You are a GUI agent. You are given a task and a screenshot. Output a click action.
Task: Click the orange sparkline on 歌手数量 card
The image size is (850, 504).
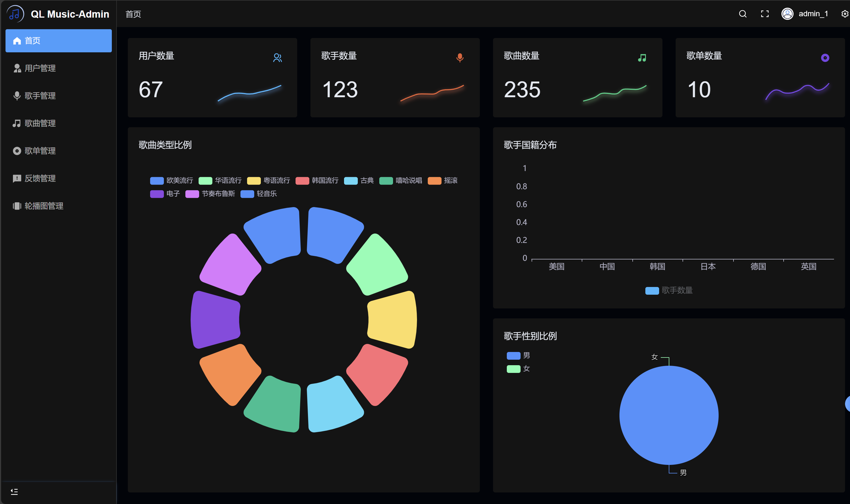click(432, 93)
